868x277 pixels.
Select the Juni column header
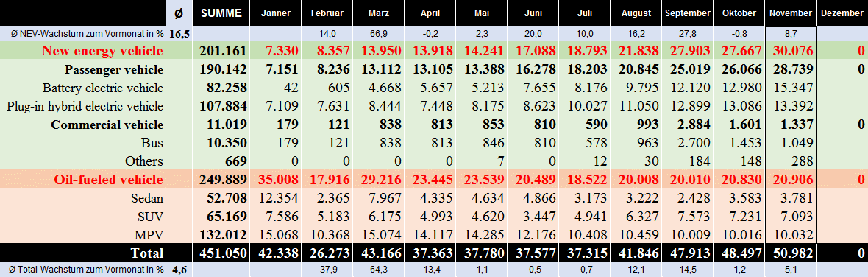pos(533,13)
